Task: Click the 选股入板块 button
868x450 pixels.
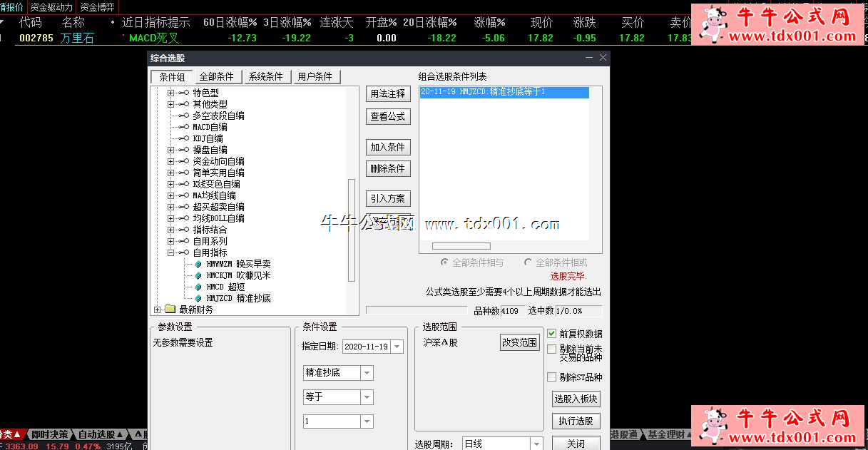Action: (576, 399)
